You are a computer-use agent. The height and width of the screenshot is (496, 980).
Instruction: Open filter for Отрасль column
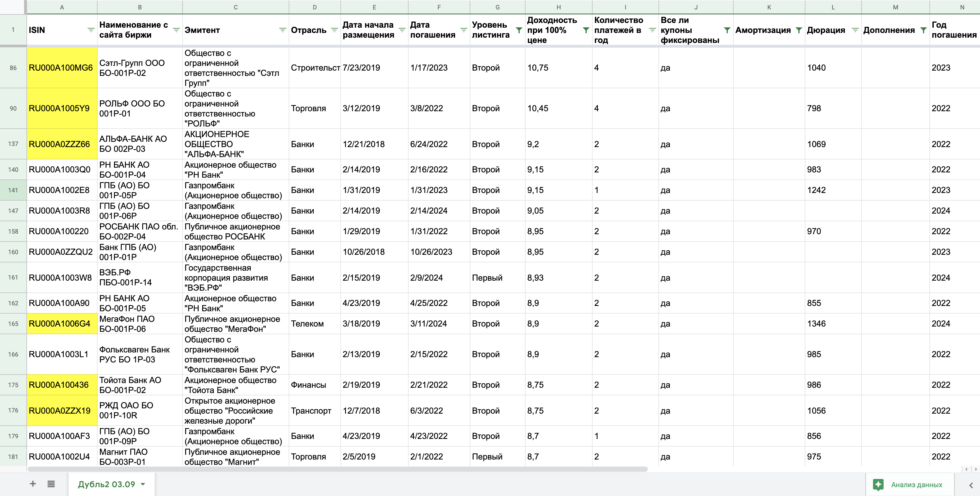click(x=335, y=30)
